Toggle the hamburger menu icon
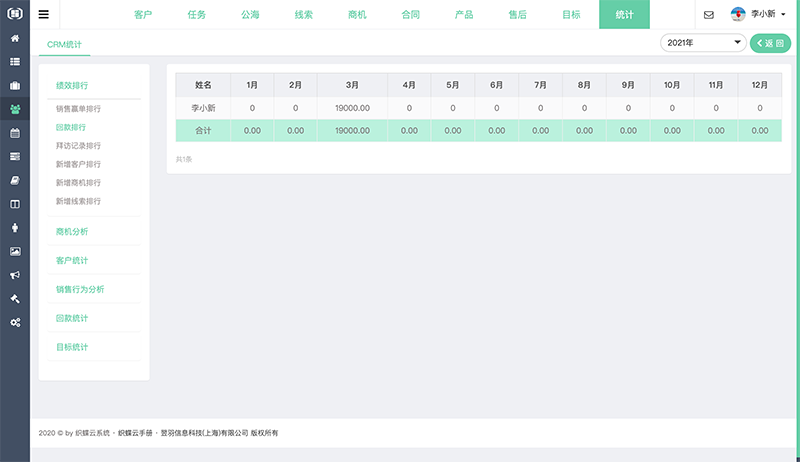The height and width of the screenshot is (462, 800). click(44, 14)
